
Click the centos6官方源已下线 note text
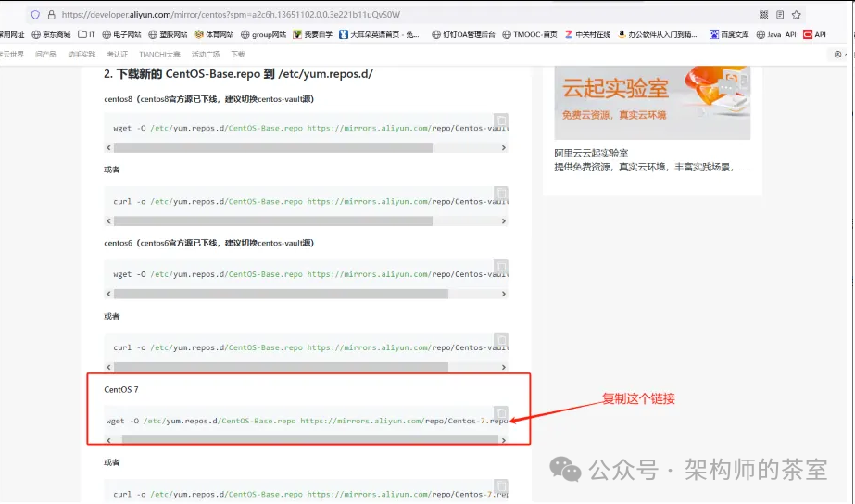point(208,243)
